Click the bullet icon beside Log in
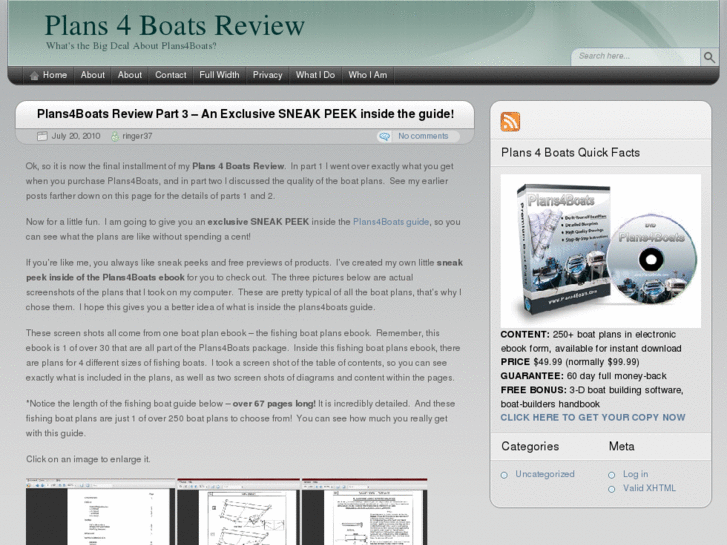The width and height of the screenshot is (727, 545). pos(612,475)
